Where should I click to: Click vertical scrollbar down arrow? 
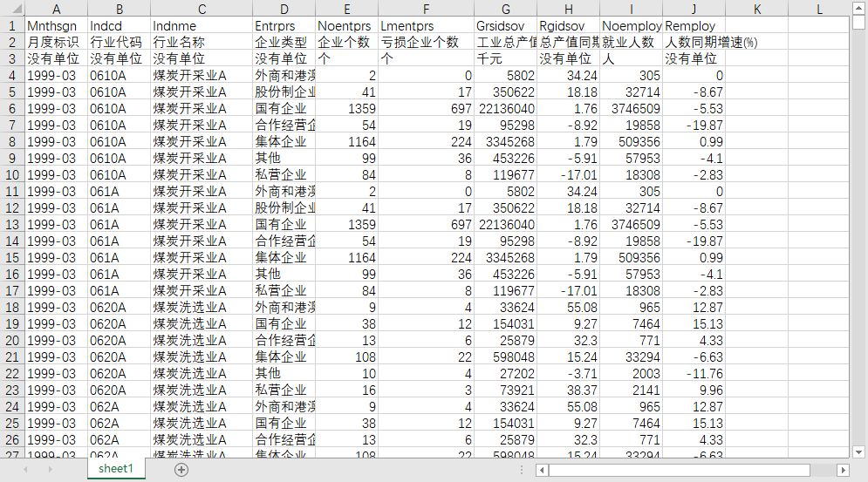tap(858, 452)
